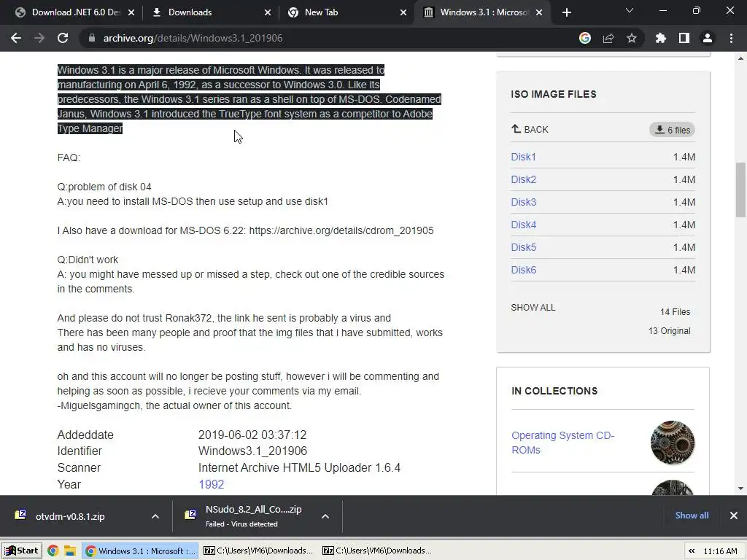
Task: Expand NSudo zip download options chevron
Action: pyautogui.click(x=325, y=516)
